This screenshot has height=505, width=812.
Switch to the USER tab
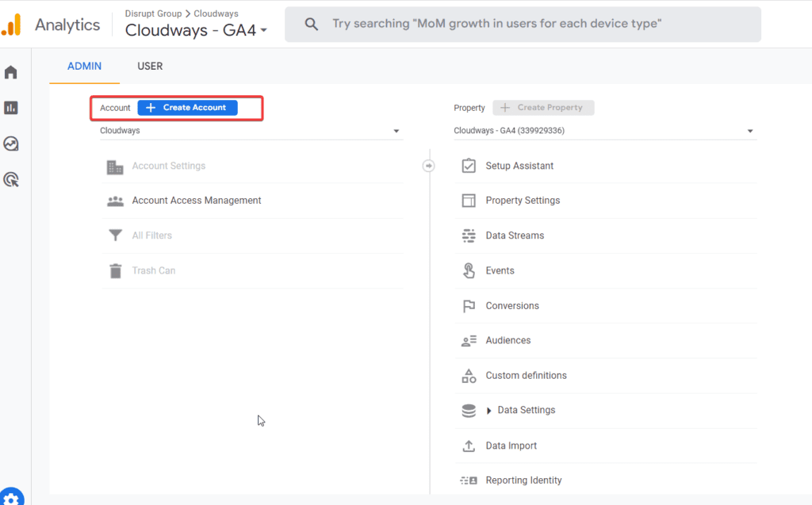pyautogui.click(x=150, y=67)
